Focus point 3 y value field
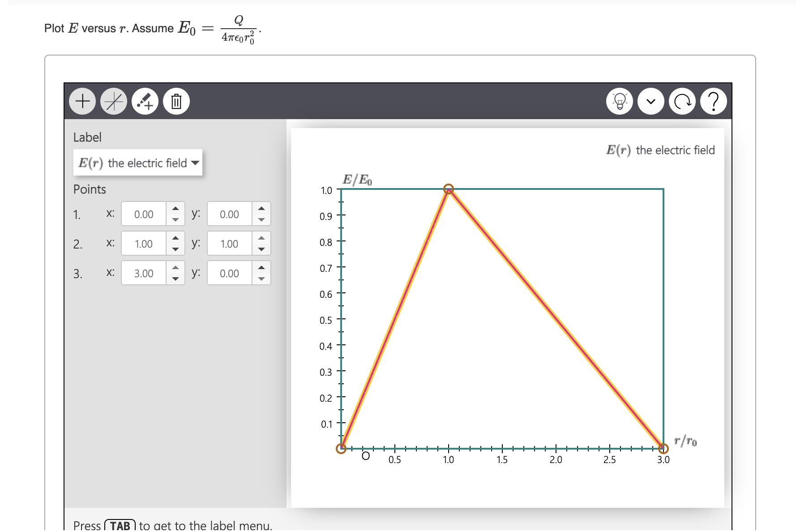Screen dimensions: 796x532 pos(230,273)
